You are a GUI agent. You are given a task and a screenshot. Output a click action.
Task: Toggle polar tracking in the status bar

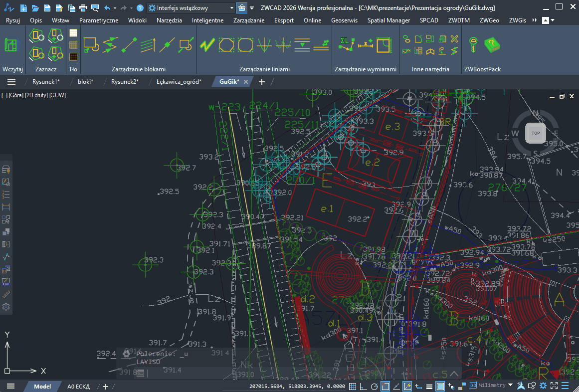pyautogui.click(x=374, y=386)
